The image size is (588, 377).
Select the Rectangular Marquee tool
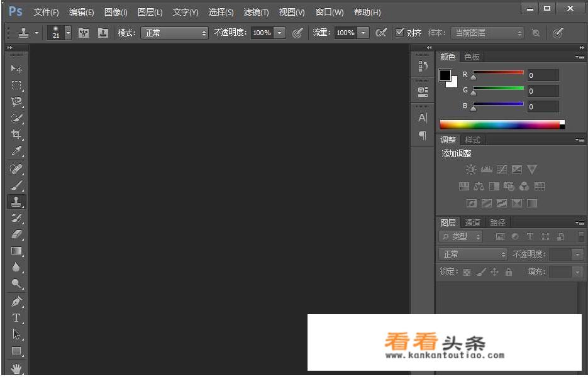click(16, 85)
